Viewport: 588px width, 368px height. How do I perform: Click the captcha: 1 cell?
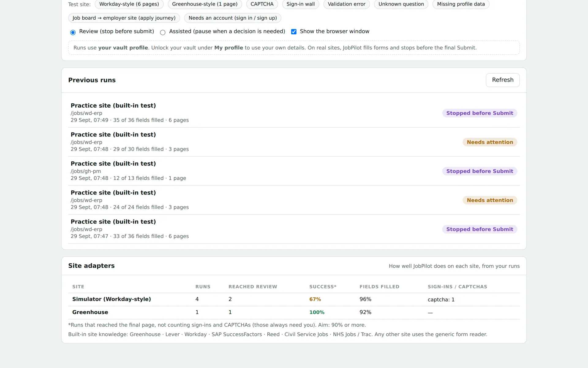coord(441,300)
